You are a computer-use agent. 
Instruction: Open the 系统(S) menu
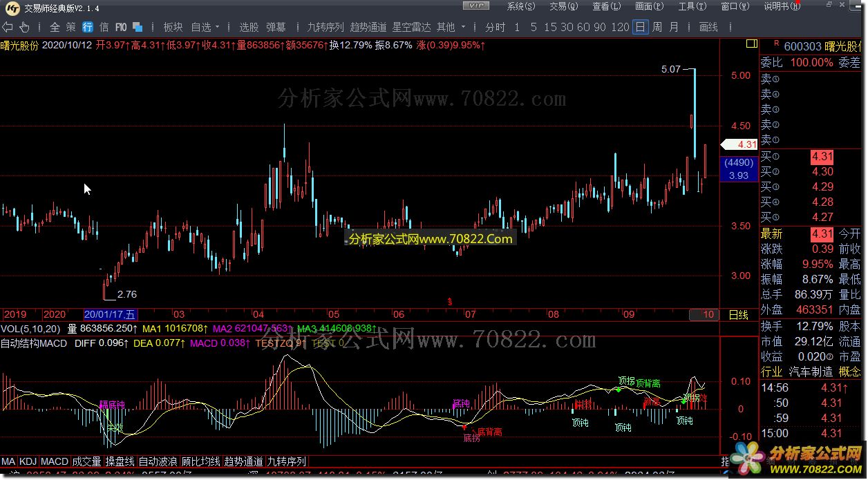(x=520, y=6)
